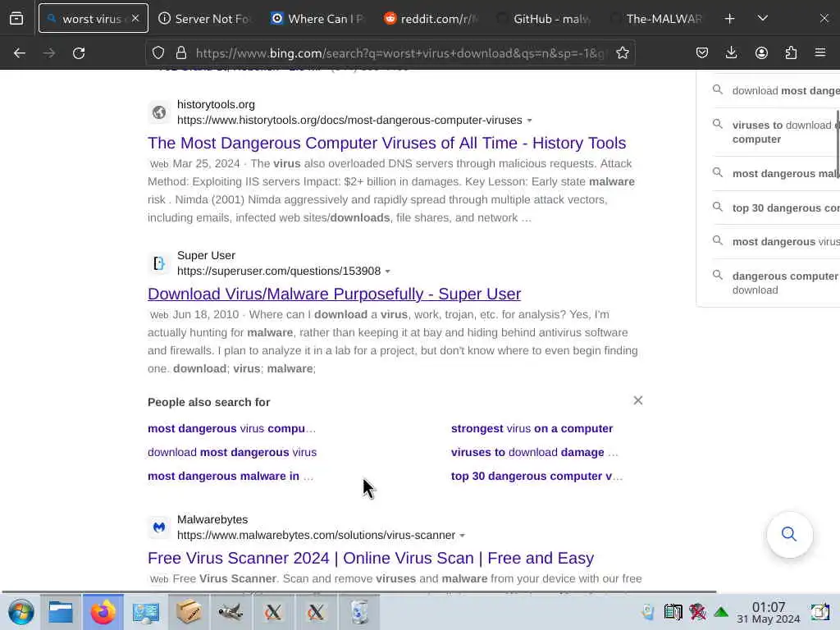Switch to the reddit.com tab

click(430, 19)
